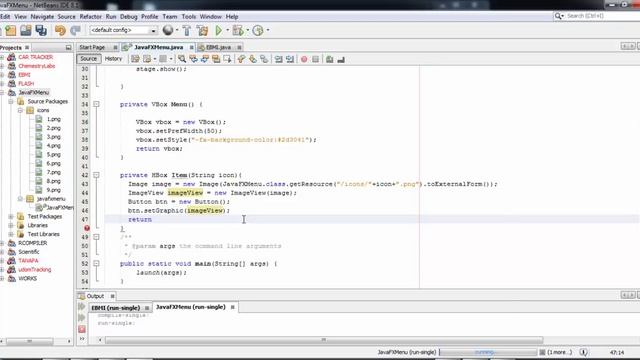This screenshot has height=360, width=640.
Task: Click the editor Find Selection magnifier icon
Action: [182, 59]
